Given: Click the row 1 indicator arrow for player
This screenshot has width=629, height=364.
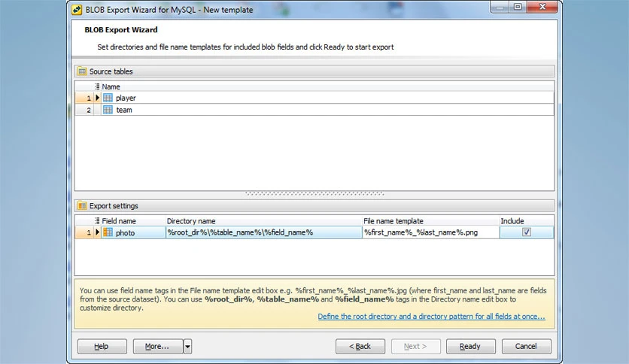Looking at the screenshot, I should tap(97, 98).
